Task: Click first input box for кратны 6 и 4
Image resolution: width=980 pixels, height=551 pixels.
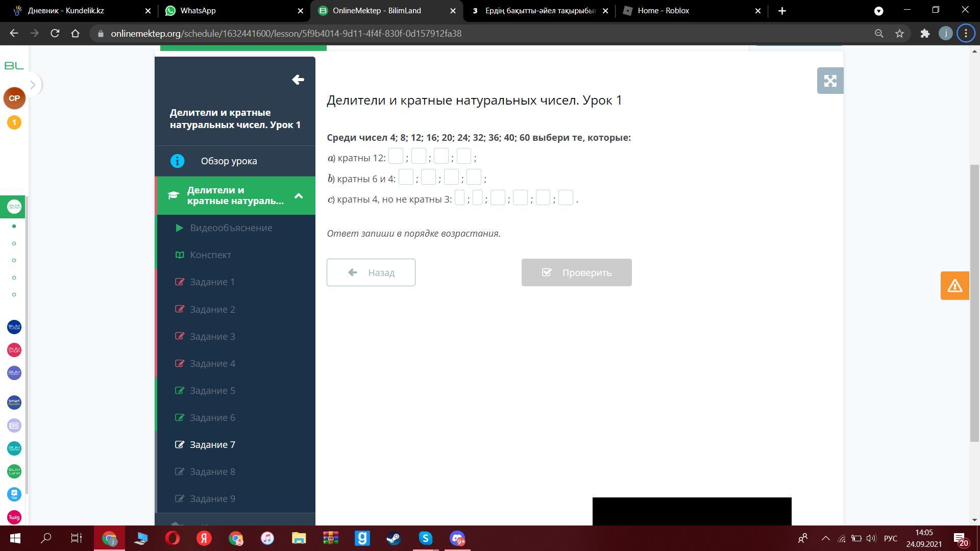Action: point(406,177)
